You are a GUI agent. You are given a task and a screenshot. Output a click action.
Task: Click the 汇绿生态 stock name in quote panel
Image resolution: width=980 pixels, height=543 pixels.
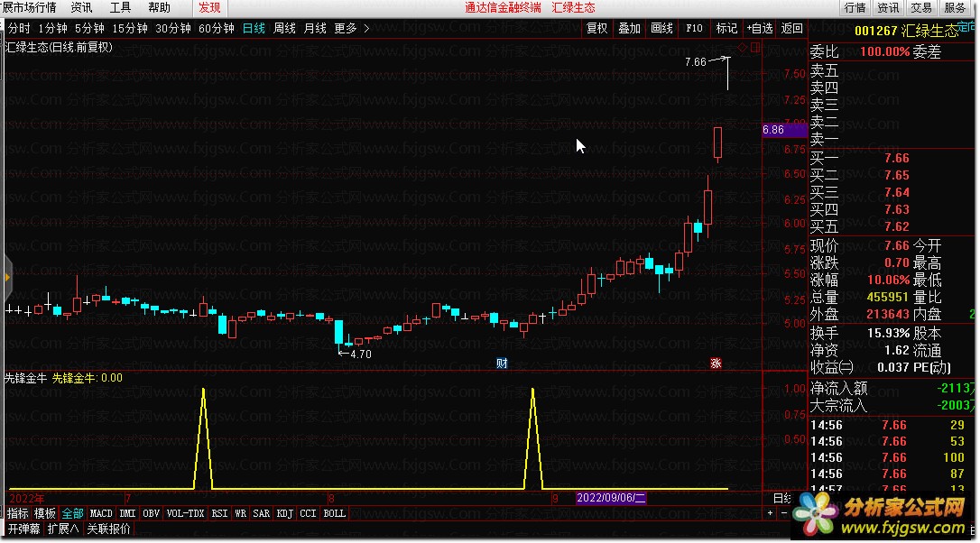pyautogui.click(x=929, y=31)
